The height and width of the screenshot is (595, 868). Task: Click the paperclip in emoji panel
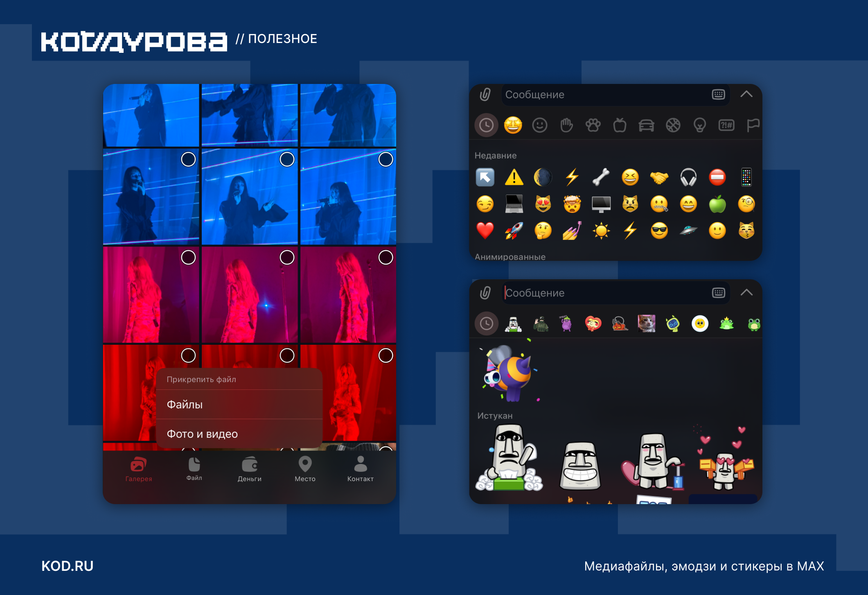(485, 95)
